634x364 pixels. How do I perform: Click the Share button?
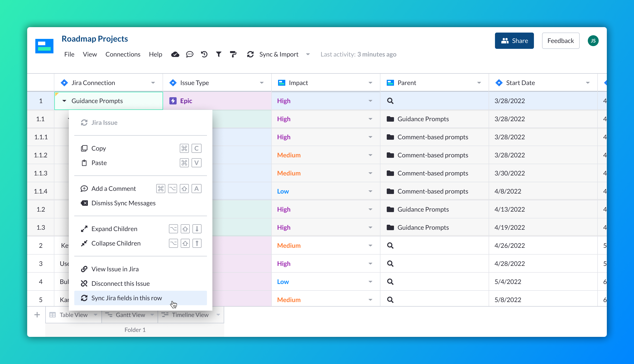click(514, 40)
